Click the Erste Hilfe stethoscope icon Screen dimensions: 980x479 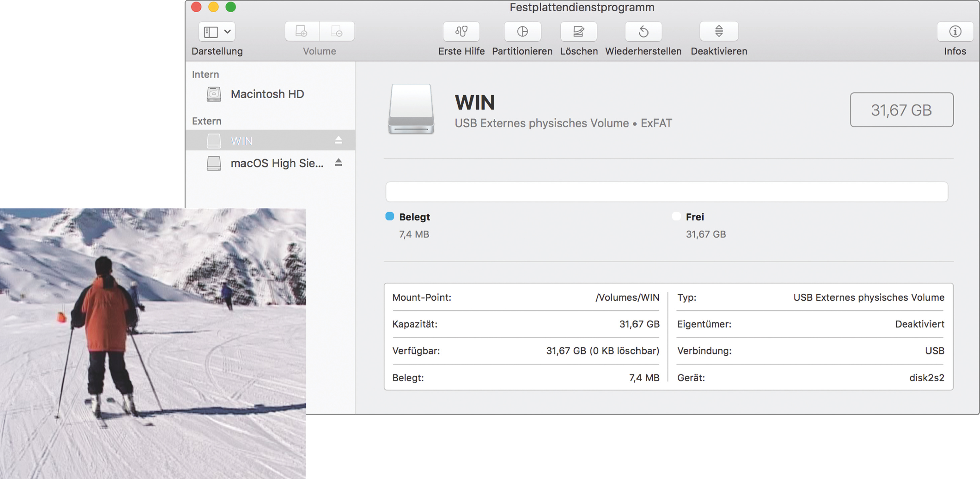coord(461,31)
